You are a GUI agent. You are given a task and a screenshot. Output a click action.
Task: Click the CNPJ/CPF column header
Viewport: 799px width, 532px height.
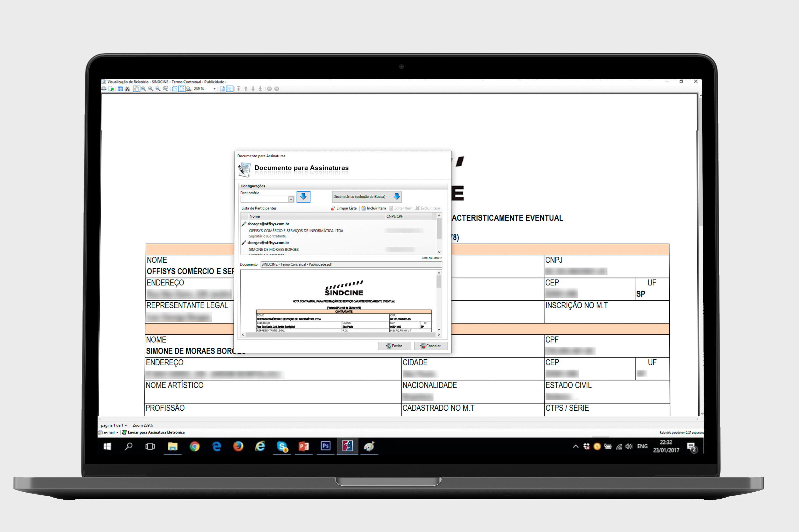pyautogui.click(x=411, y=217)
